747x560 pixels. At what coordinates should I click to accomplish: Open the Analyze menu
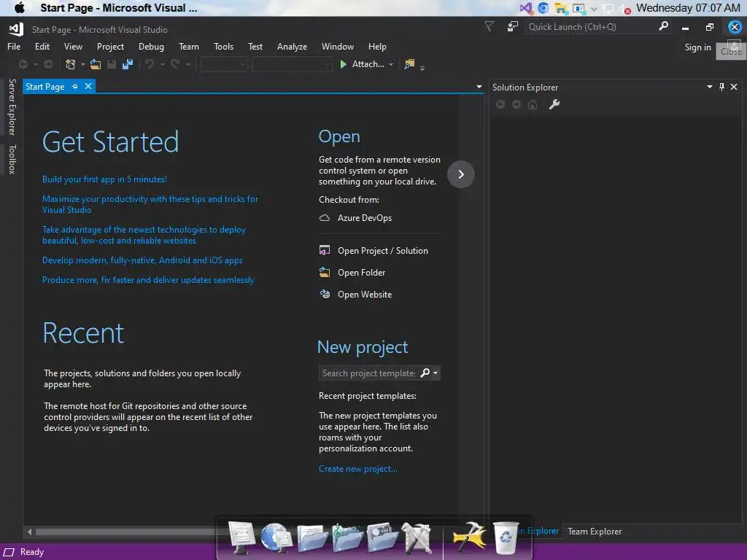[292, 47]
